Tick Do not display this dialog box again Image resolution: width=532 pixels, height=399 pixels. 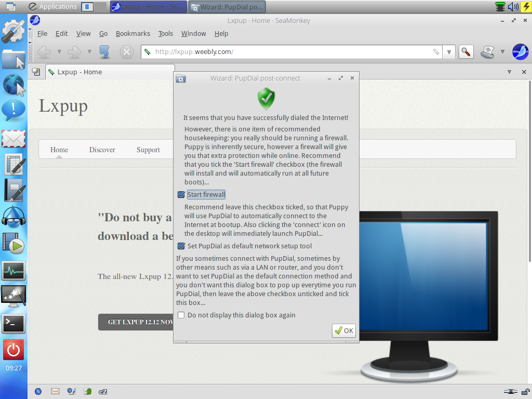click(181, 315)
